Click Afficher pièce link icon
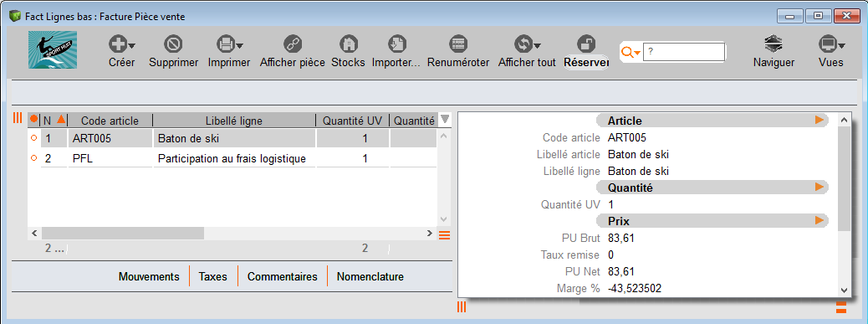Viewport: 868px width, 324px height. 293,44
